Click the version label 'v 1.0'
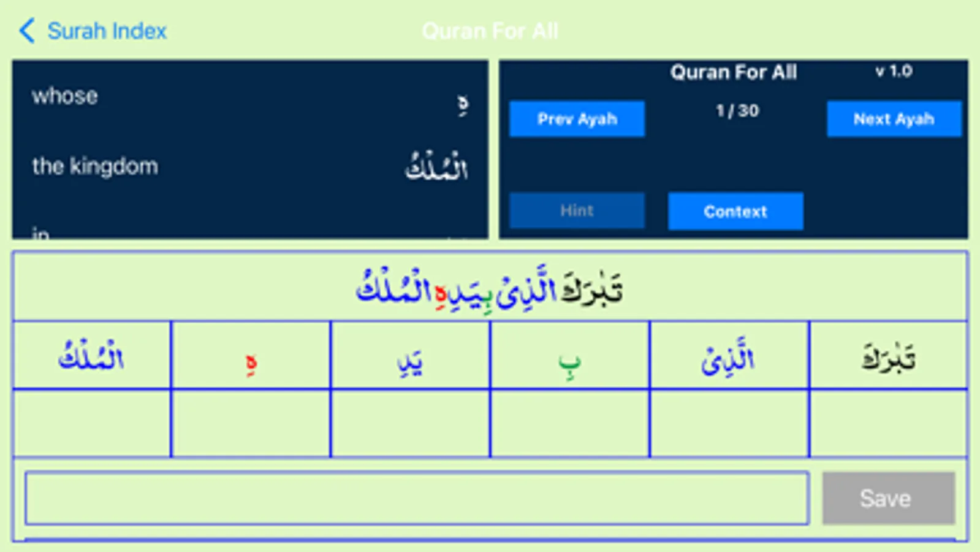Viewport: 980px width, 552px height. [894, 71]
